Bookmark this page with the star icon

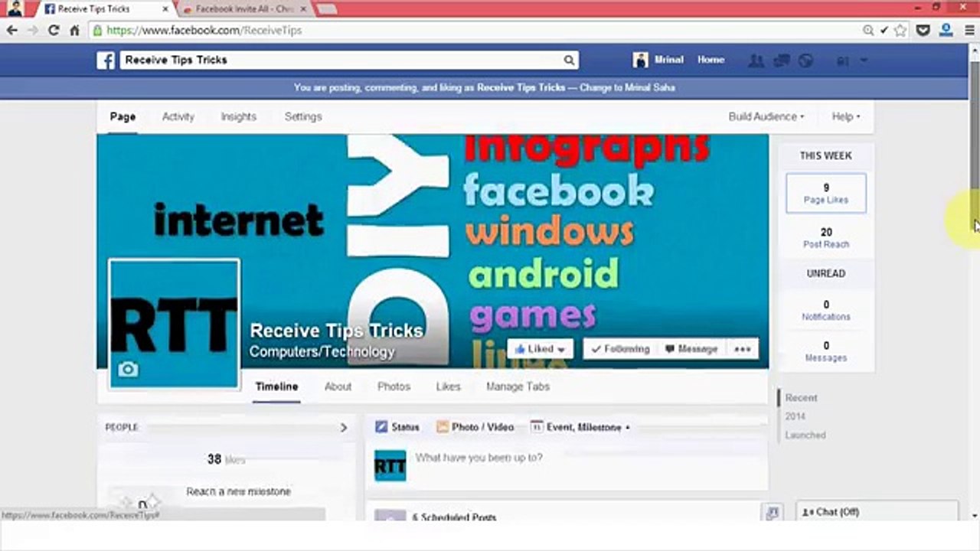coord(900,31)
